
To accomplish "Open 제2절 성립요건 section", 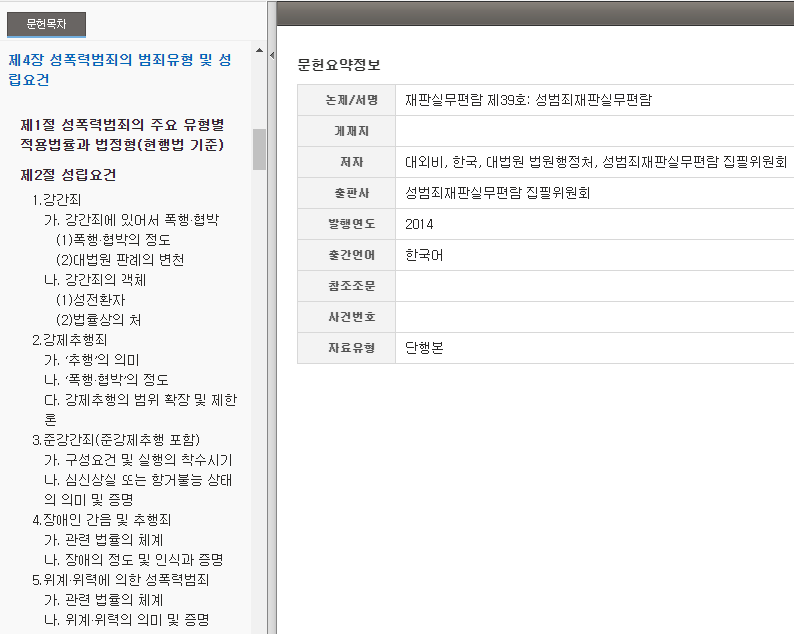I will pyautogui.click(x=69, y=175).
